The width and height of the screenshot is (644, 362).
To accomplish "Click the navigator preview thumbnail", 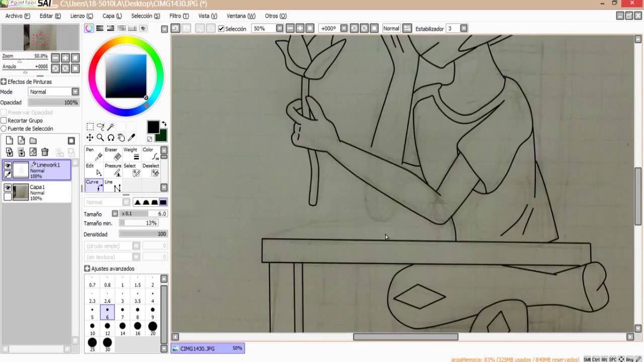I will pyautogui.click(x=40, y=37).
